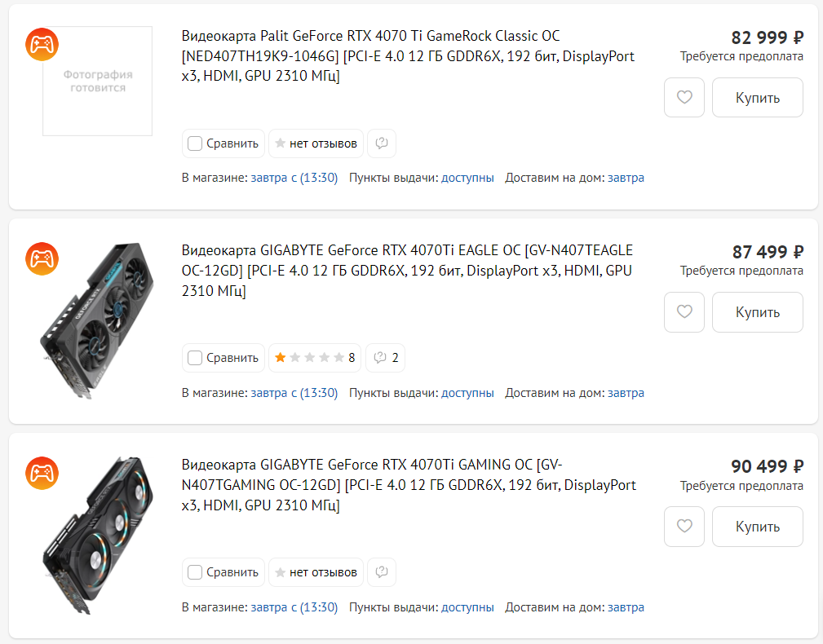Open comments for Palit GameRock Classic

pos(381,143)
